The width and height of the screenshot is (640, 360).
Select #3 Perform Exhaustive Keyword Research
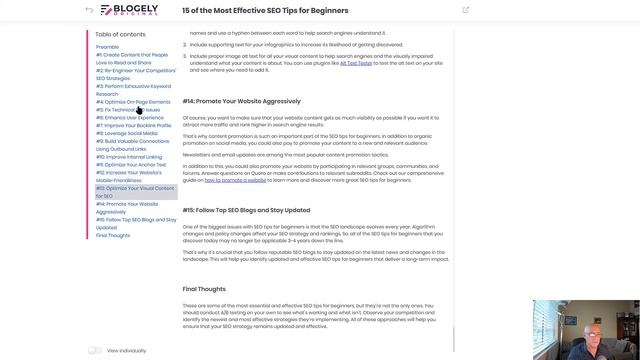click(133, 90)
